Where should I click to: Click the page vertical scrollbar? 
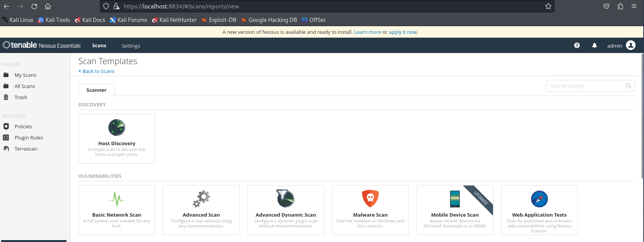click(x=642, y=116)
